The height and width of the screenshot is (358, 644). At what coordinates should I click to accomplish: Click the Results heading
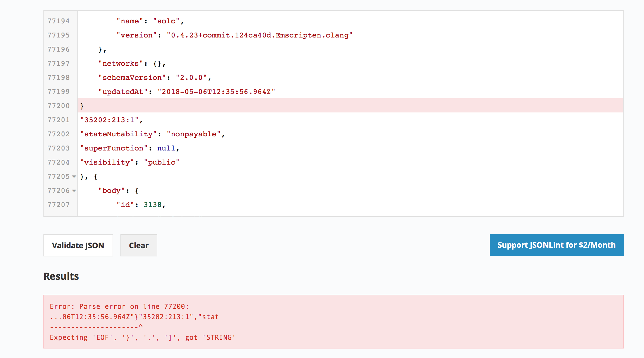click(61, 276)
